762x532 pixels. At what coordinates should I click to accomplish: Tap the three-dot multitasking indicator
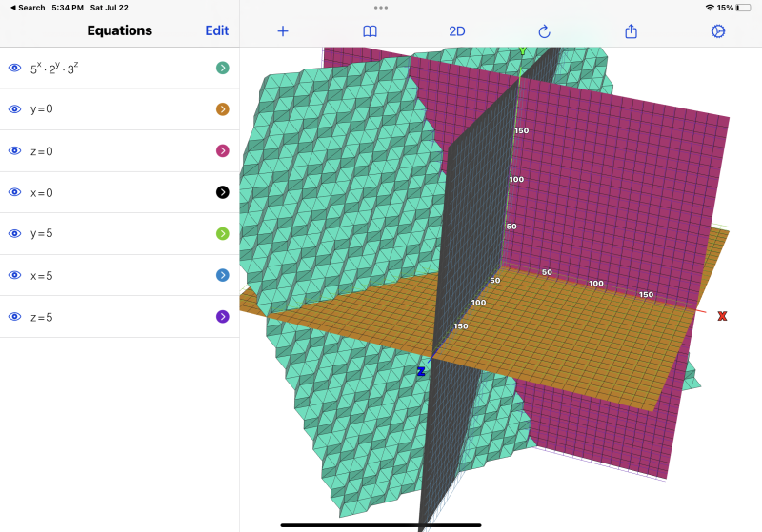pyautogui.click(x=381, y=8)
